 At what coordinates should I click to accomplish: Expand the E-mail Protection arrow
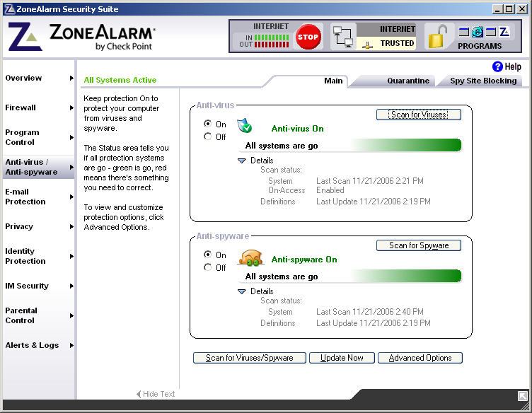(71, 197)
